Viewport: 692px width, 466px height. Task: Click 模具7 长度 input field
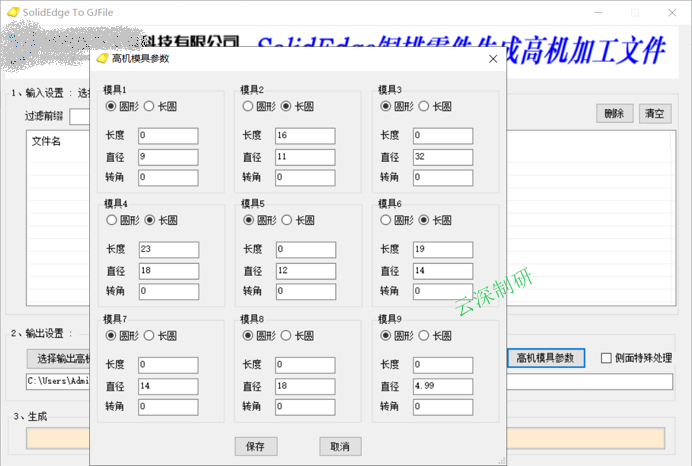tap(168, 365)
